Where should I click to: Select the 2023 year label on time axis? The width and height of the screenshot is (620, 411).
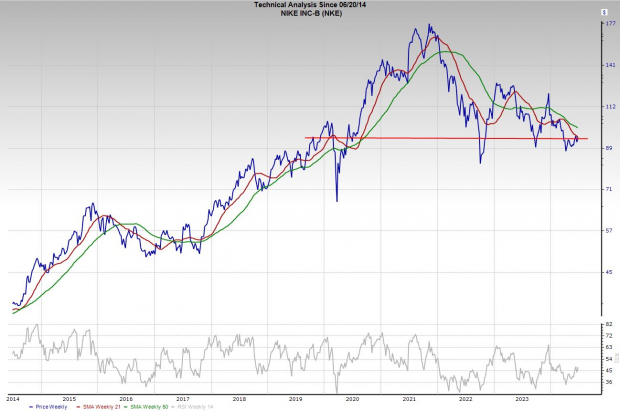point(523,398)
